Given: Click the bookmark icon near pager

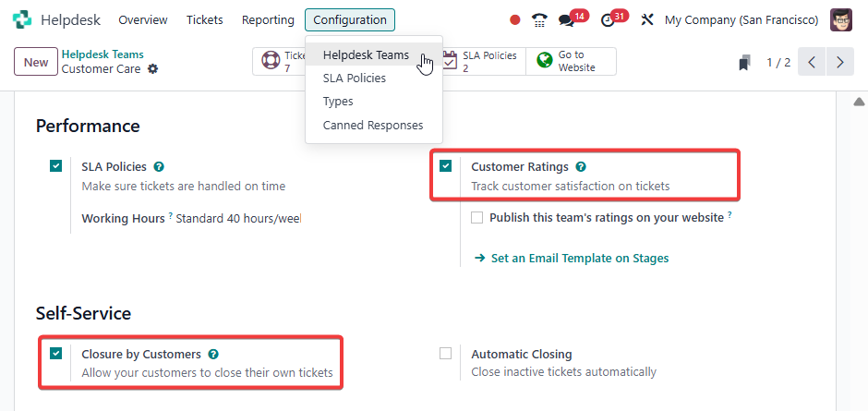Looking at the screenshot, I should pyautogui.click(x=744, y=63).
